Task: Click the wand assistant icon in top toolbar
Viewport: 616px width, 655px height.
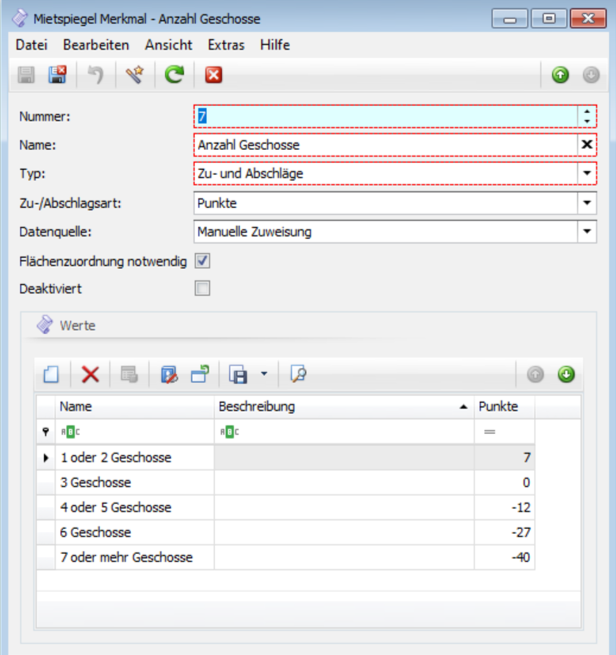Action: [x=134, y=75]
